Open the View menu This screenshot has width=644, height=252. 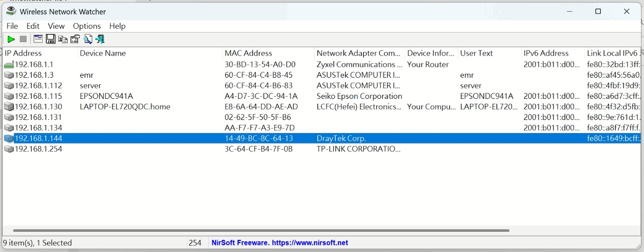[x=56, y=26]
